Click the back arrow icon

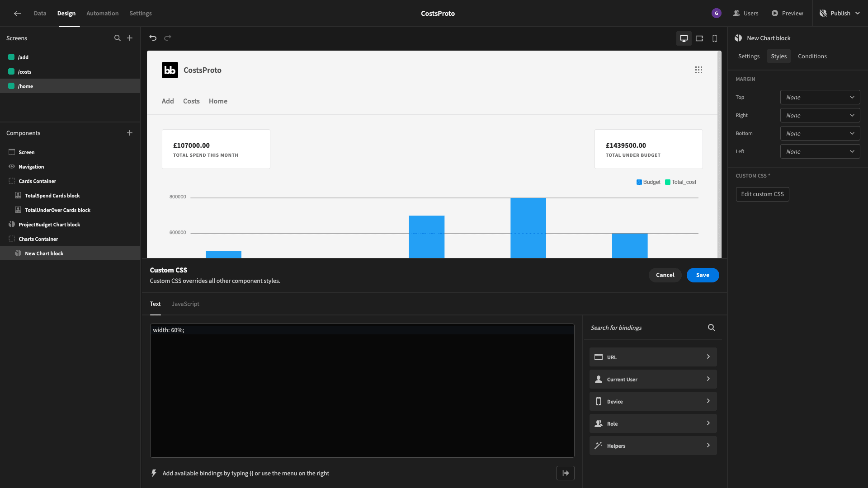pyautogui.click(x=17, y=13)
